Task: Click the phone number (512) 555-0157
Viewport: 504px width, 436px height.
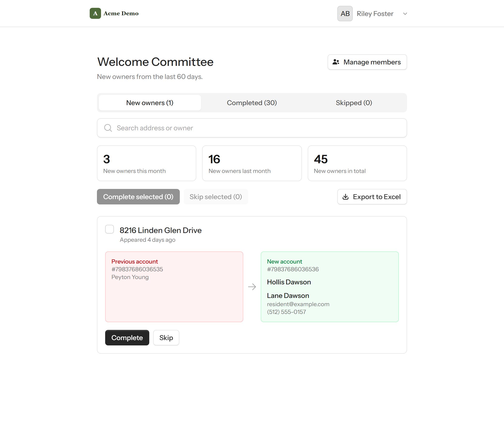Action: 286,312
